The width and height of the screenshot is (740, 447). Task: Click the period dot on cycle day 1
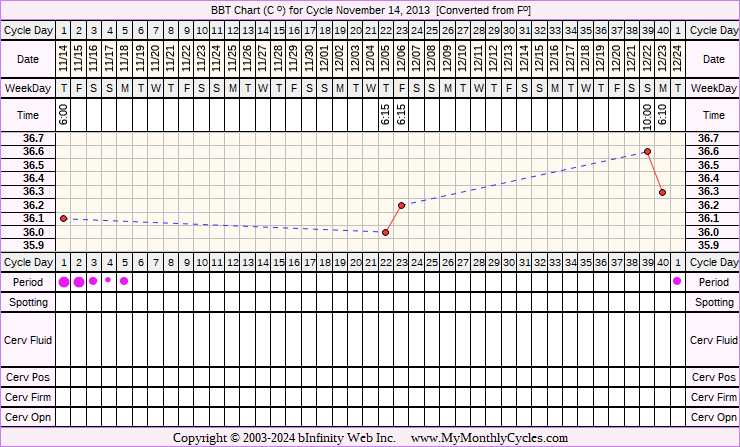click(x=64, y=282)
